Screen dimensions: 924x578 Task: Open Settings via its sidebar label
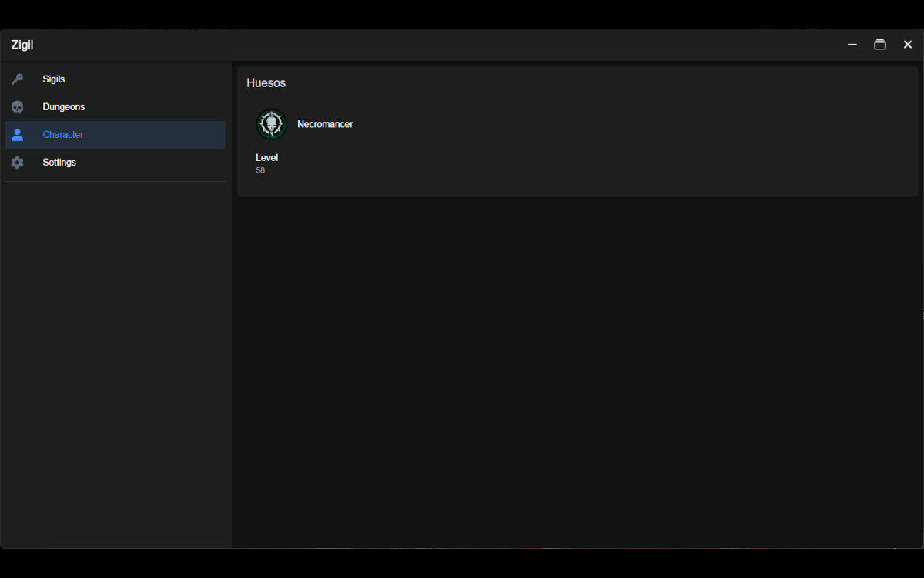(x=59, y=163)
